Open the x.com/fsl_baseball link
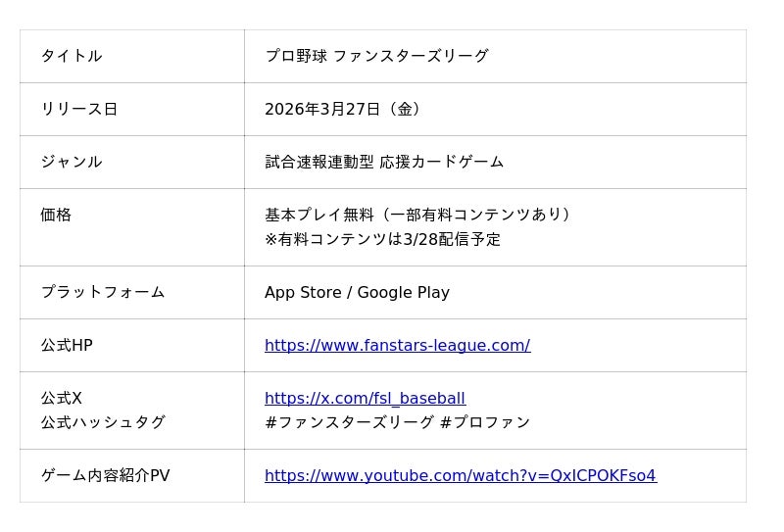 tap(365, 398)
